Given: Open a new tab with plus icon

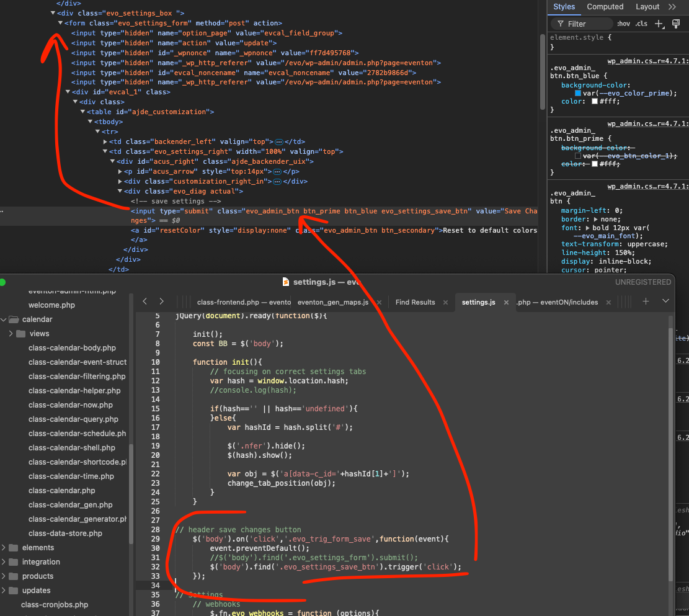Looking at the screenshot, I should 646,301.
